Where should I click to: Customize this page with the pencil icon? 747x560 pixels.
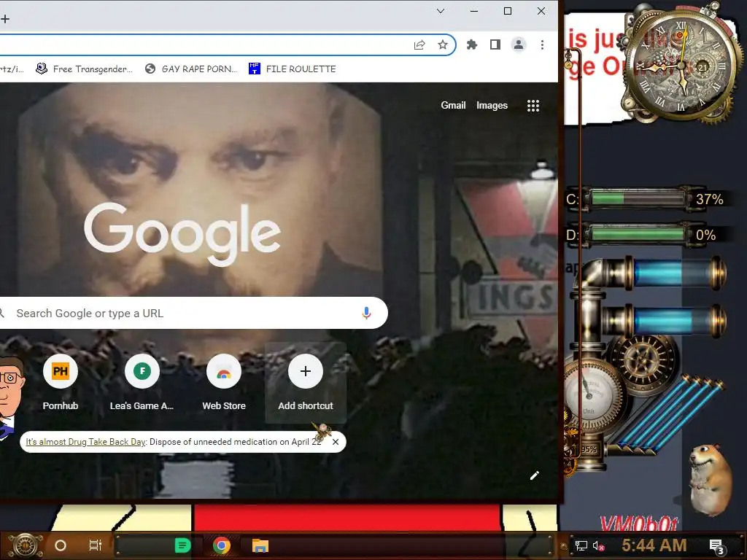(535, 475)
